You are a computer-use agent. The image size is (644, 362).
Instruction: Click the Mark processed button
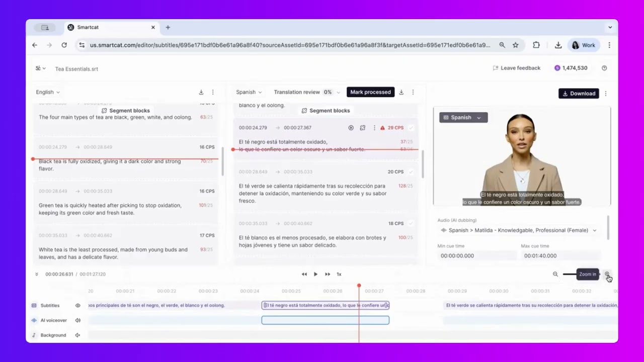tap(370, 92)
